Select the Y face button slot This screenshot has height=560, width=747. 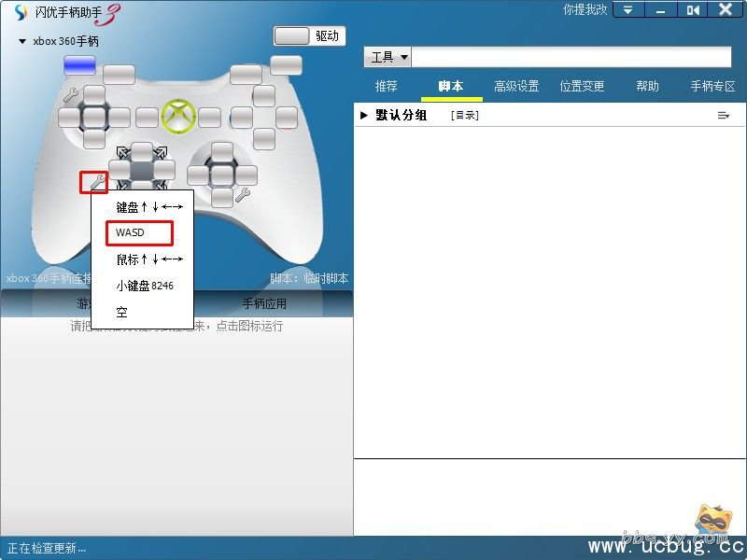(x=264, y=96)
